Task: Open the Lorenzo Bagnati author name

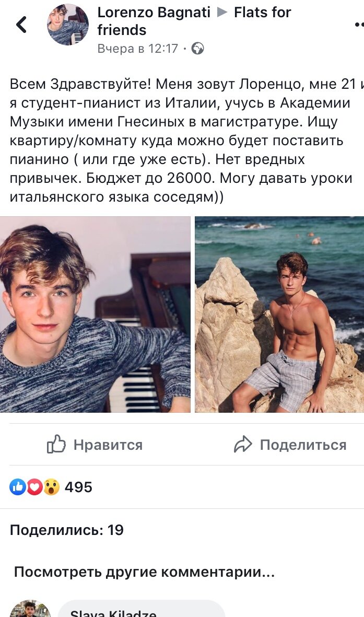Action: pyautogui.click(x=154, y=12)
